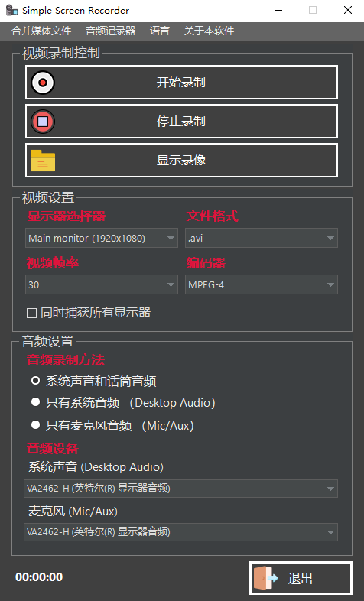Expand the MPEG-4 encoder dropdown
The width and height of the screenshot is (364, 601).
tap(262, 284)
